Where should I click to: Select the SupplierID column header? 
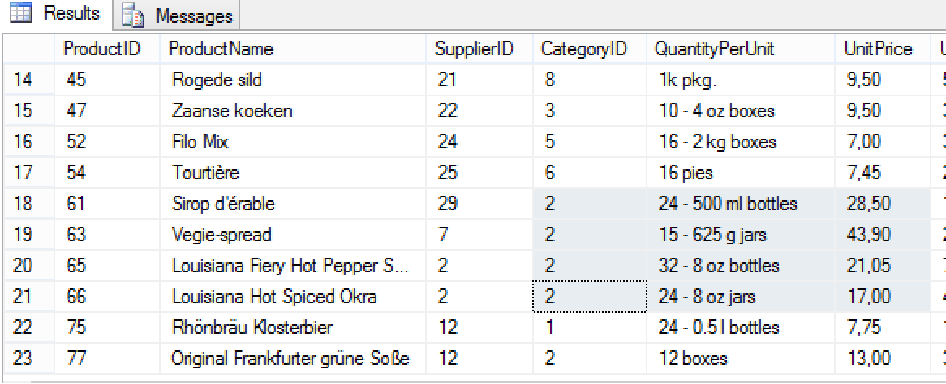pos(479,49)
